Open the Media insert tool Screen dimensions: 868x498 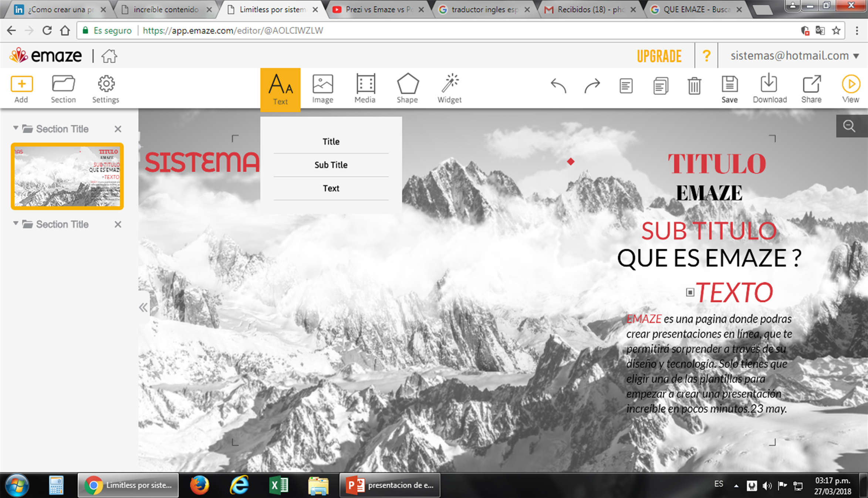[365, 89]
